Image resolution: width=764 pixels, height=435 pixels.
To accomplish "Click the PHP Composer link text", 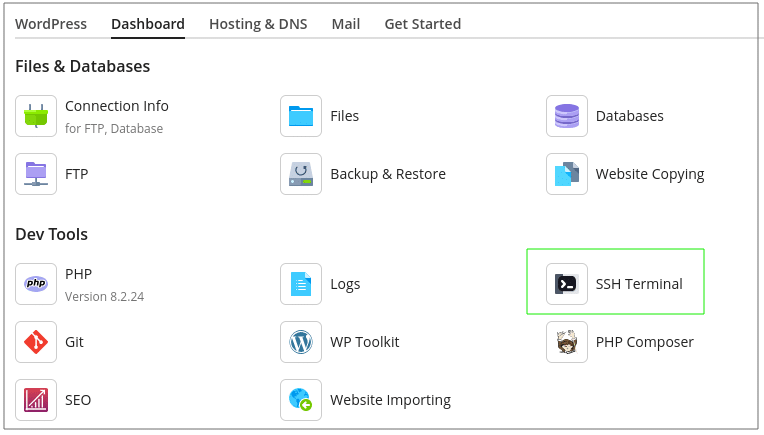I will (x=645, y=342).
